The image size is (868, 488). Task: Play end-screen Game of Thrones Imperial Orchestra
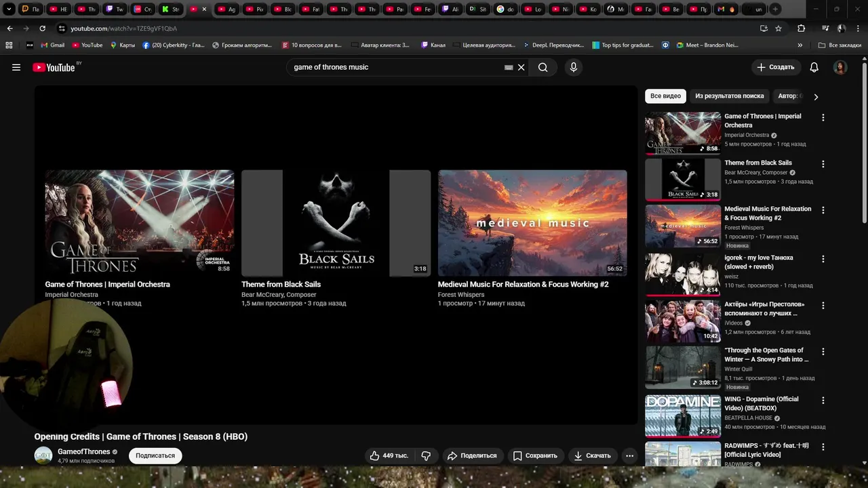pyautogui.click(x=140, y=223)
